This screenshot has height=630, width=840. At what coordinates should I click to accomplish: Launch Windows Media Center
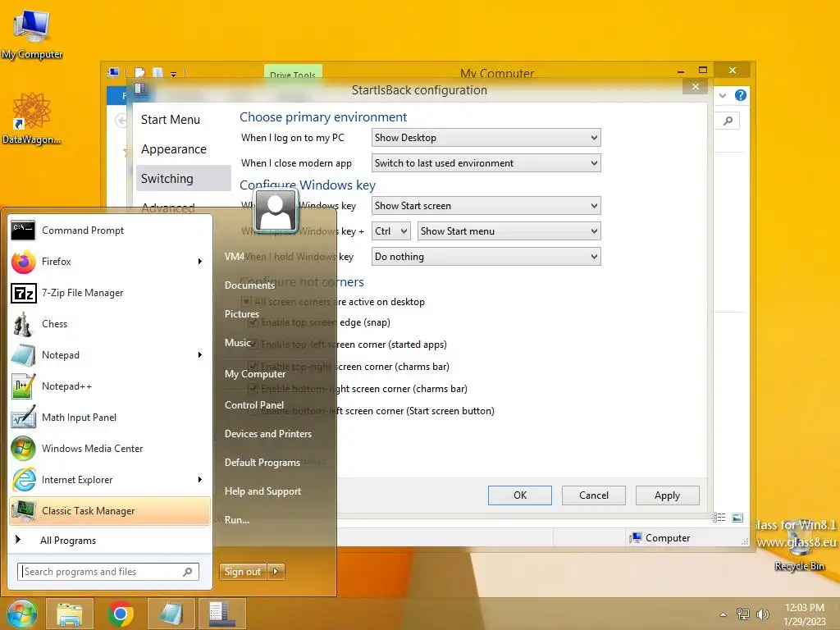110,449
